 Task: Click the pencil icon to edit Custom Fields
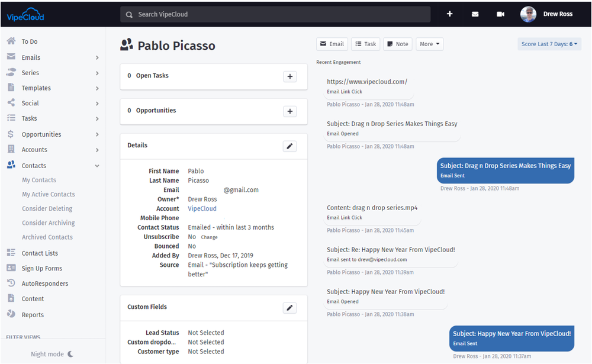pos(289,308)
